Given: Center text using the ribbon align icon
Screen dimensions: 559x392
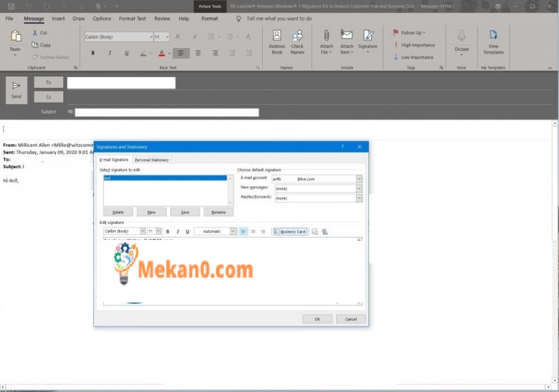Looking at the screenshot, I should click(198, 53).
